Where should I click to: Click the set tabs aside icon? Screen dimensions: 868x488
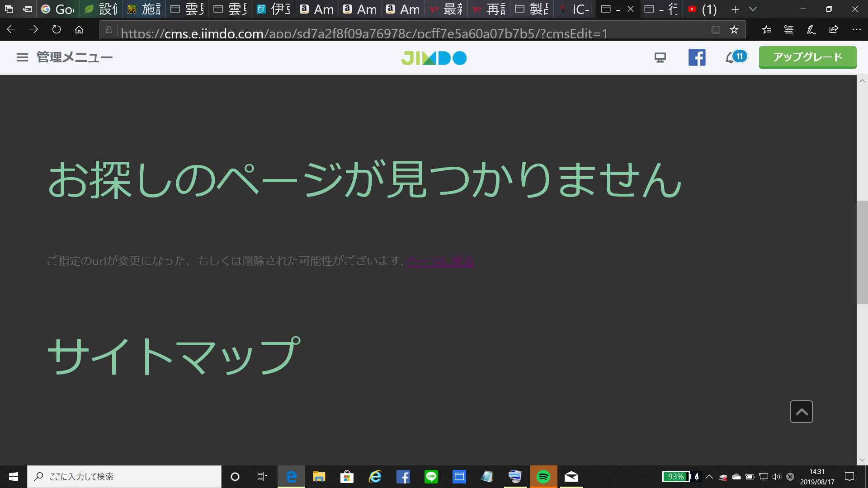27,9
